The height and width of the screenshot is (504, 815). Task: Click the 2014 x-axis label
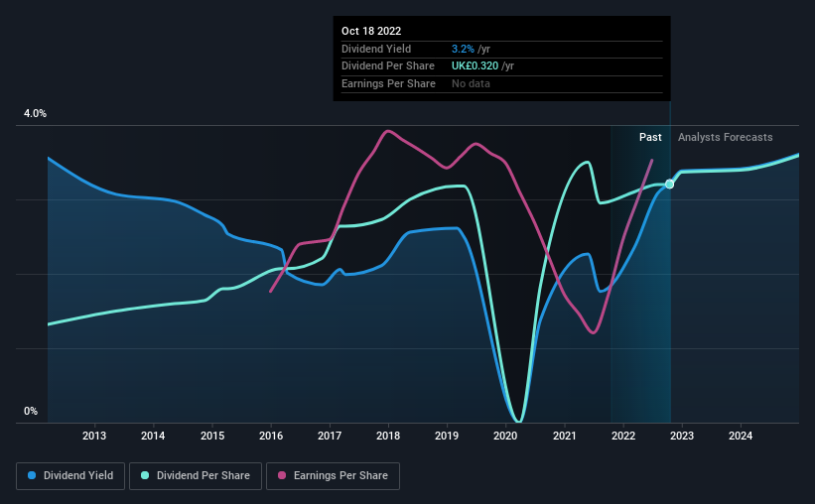coord(153,436)
